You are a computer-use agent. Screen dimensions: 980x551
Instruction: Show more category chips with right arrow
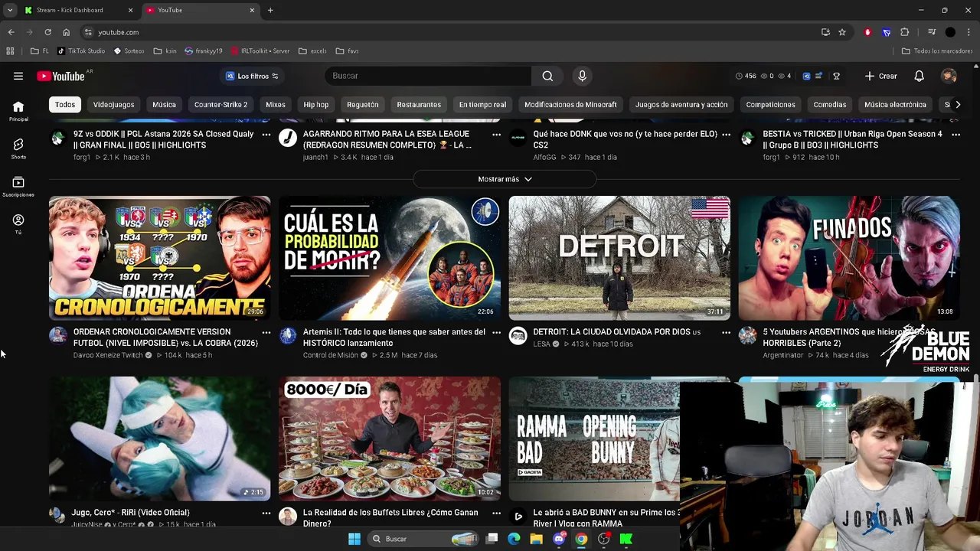pos(958,104)
